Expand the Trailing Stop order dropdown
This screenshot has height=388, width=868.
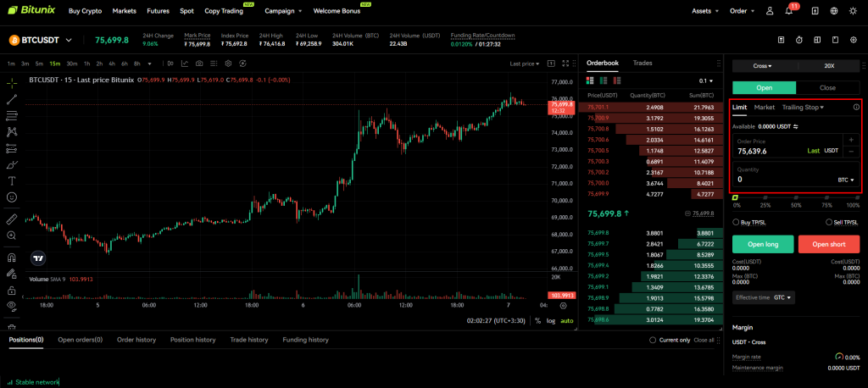pos(803,108)
